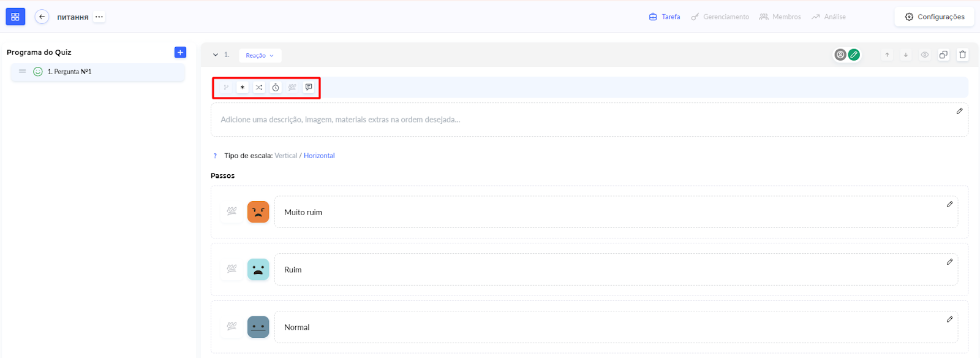The width and height of the screenshot is (980, 358).
Task: Click points icon for Muito ruim step
Action: [x=232, y=211]
